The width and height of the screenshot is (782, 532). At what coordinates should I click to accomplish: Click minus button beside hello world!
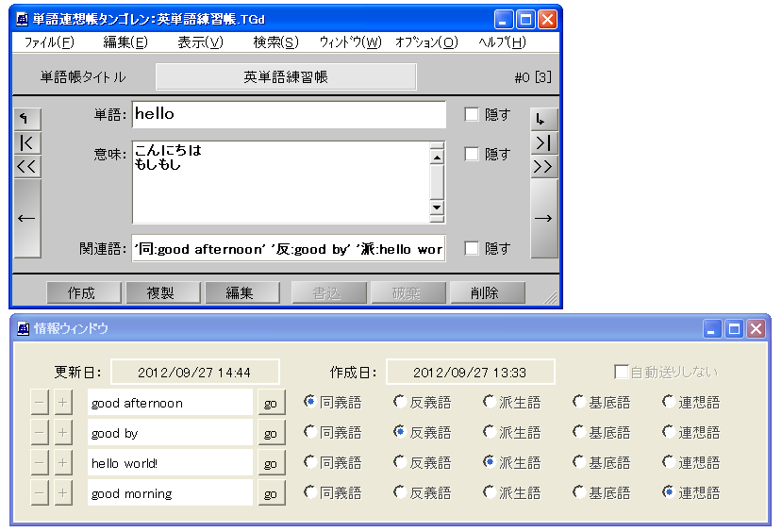(40, 463)
